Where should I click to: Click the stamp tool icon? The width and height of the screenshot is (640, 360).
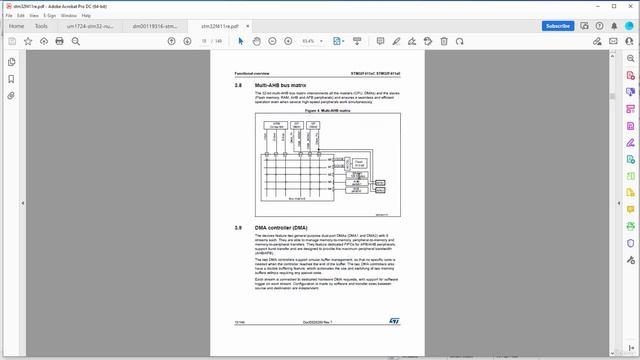coord(428,41)
